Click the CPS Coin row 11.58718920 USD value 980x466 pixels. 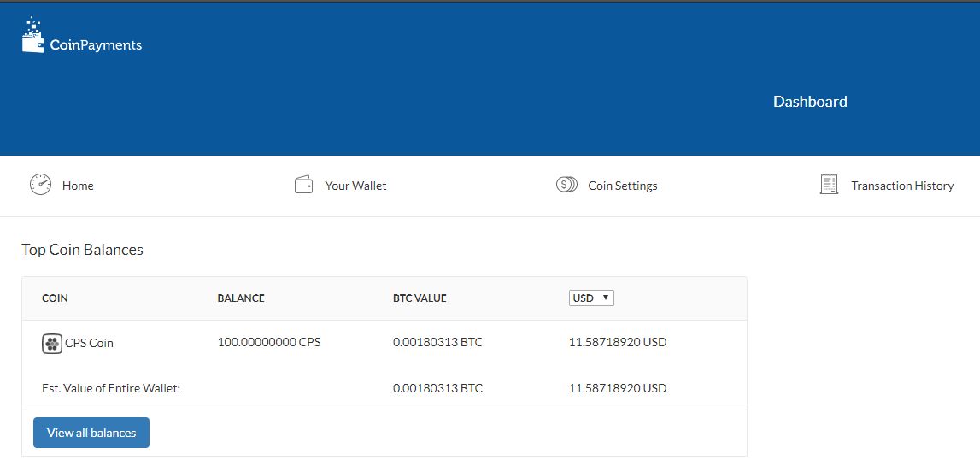pyautogui.click(x=618, y=343)
